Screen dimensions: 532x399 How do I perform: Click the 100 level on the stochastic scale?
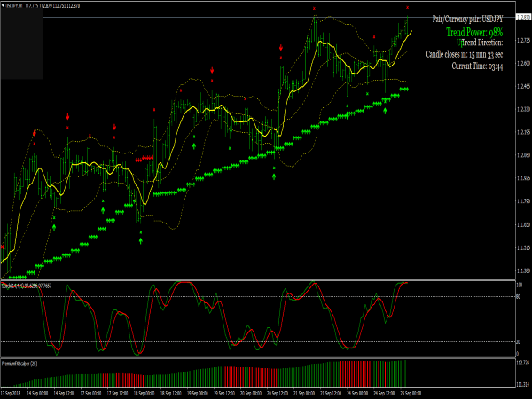[x=519, y=285]
